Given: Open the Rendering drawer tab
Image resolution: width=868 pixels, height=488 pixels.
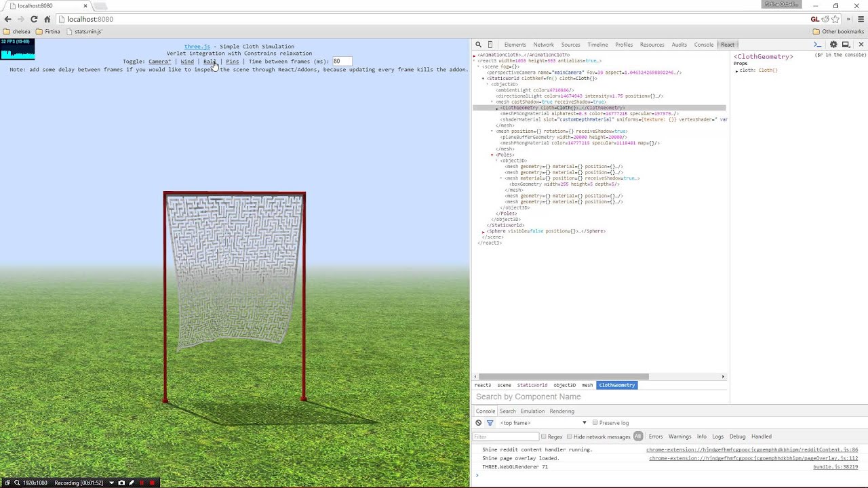Looking at the screenshot, I should coord(561,411).
